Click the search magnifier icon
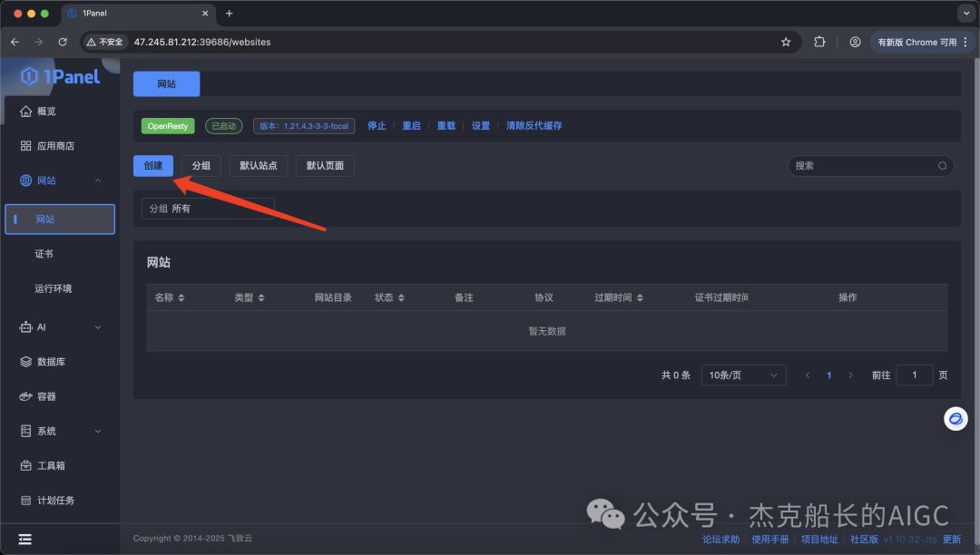The image size is (980, 555). pos(943,165)
